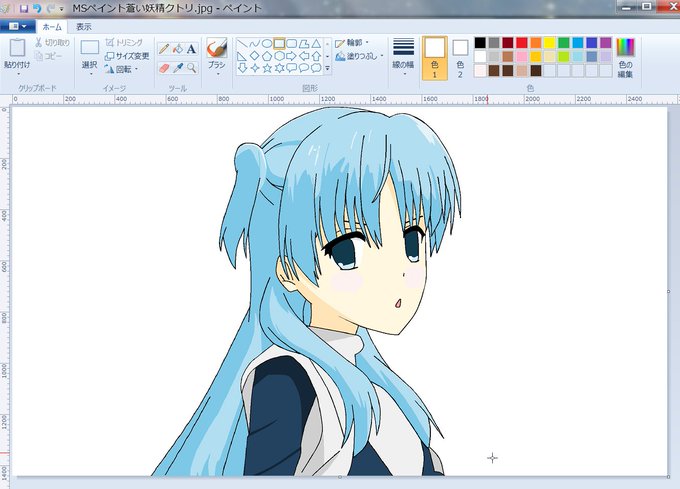Pick the pink color swatch

coord(522,56)
